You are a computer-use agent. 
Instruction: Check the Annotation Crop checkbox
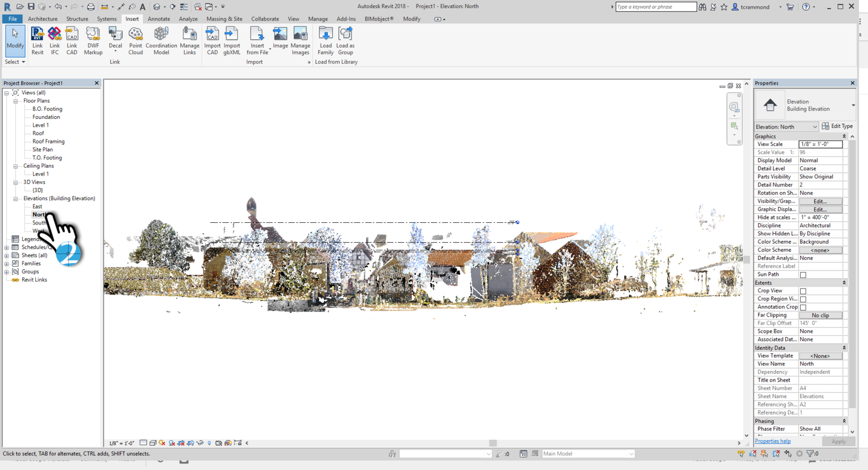coord(803,307)
